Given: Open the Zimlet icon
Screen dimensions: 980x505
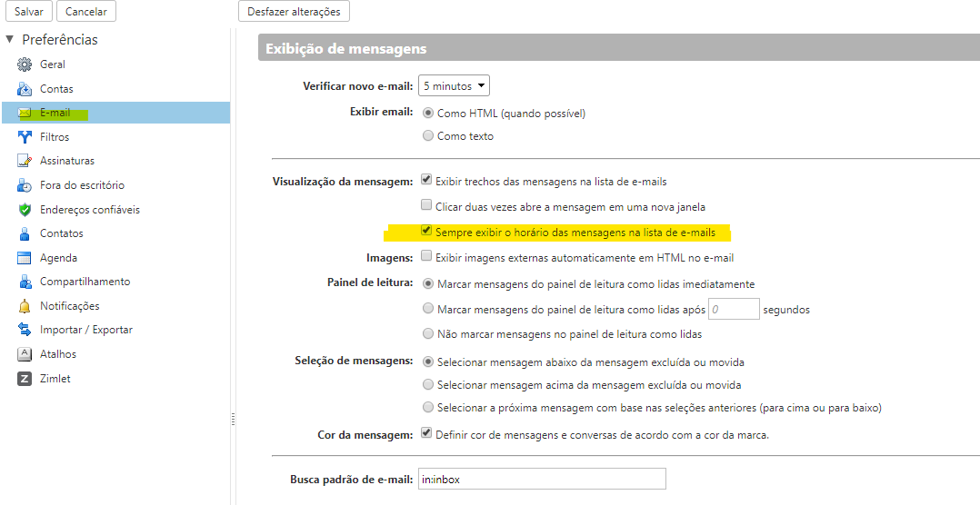Looking at the screenshot, I should tap(25, 379).
